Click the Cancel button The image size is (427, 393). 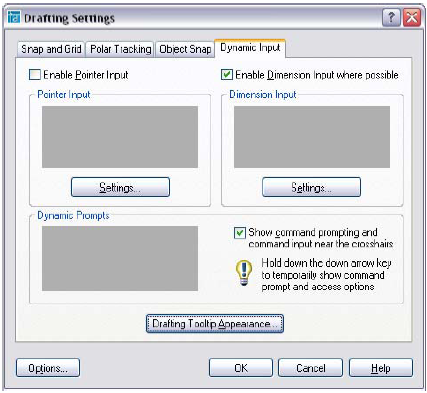(x=310, y=368)
